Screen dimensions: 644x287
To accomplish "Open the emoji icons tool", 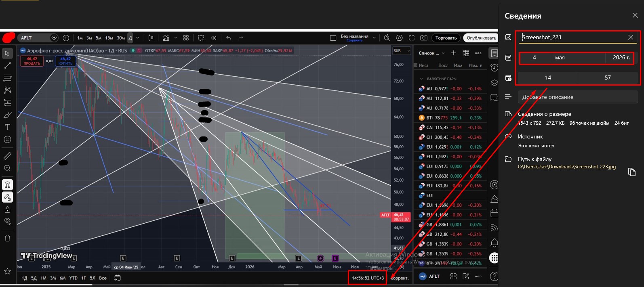I will (7, 140).
